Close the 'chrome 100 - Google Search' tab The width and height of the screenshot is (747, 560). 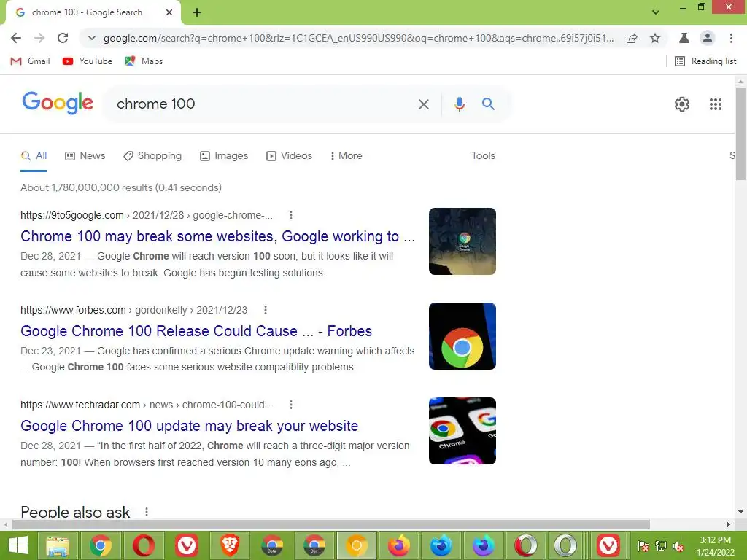coord(169,12)
